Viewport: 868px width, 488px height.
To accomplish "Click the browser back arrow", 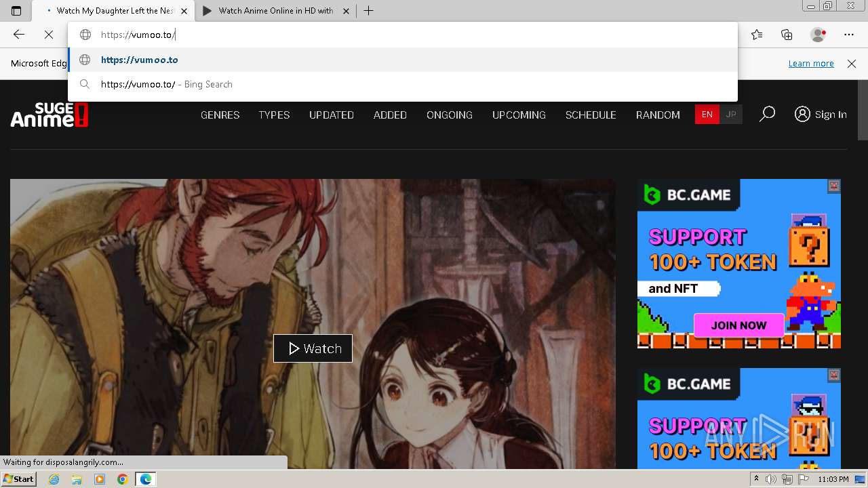I will (19, 35).
